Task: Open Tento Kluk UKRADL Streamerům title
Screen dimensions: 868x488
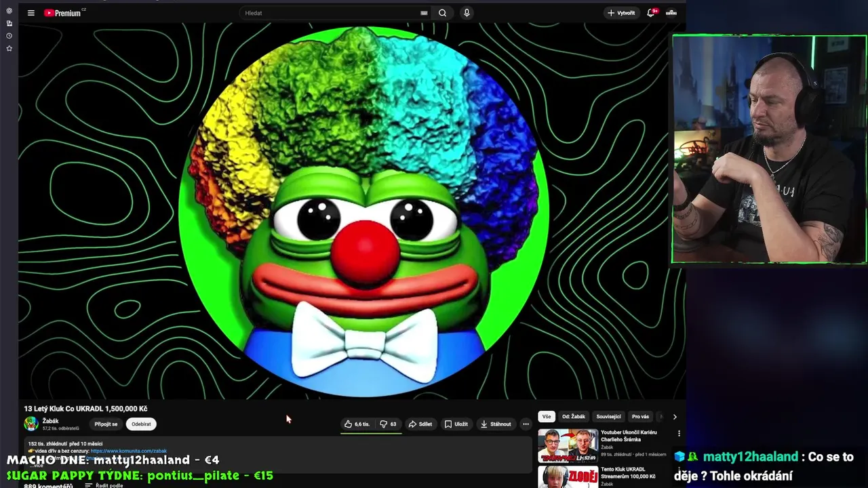Action: (628, 472)
